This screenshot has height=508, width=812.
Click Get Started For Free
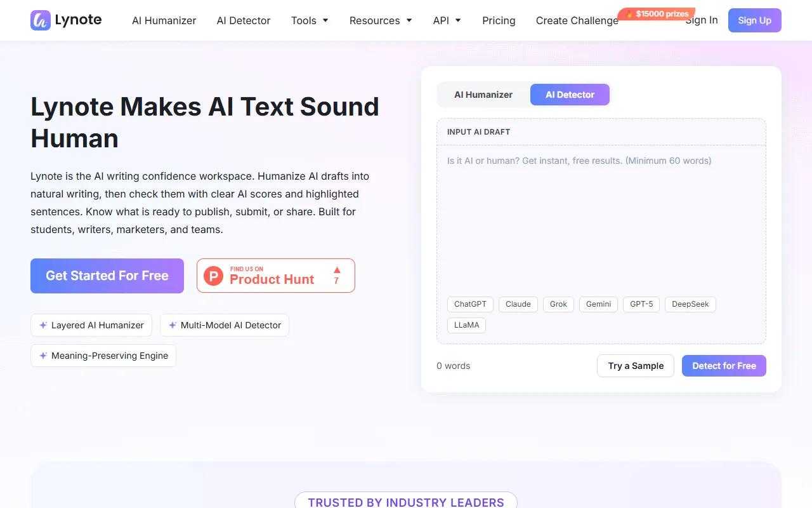pyautogui.click(x=107, y=276)
